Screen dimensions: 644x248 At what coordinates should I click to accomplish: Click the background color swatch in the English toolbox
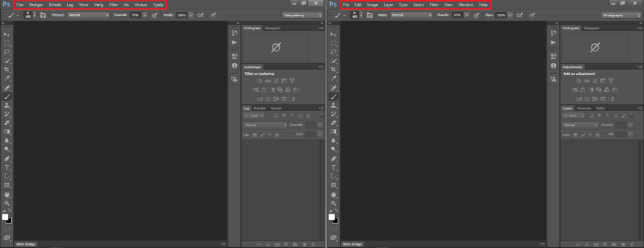(x=336, y=220)
